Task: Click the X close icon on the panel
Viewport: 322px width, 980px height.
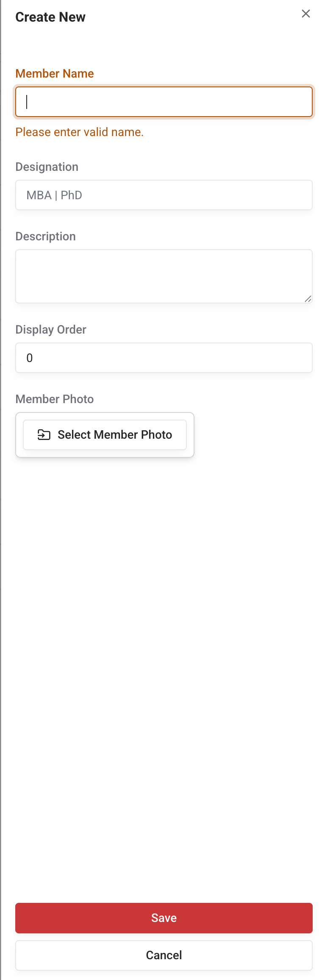Action: pyautogui.click(x=306, y=14)
